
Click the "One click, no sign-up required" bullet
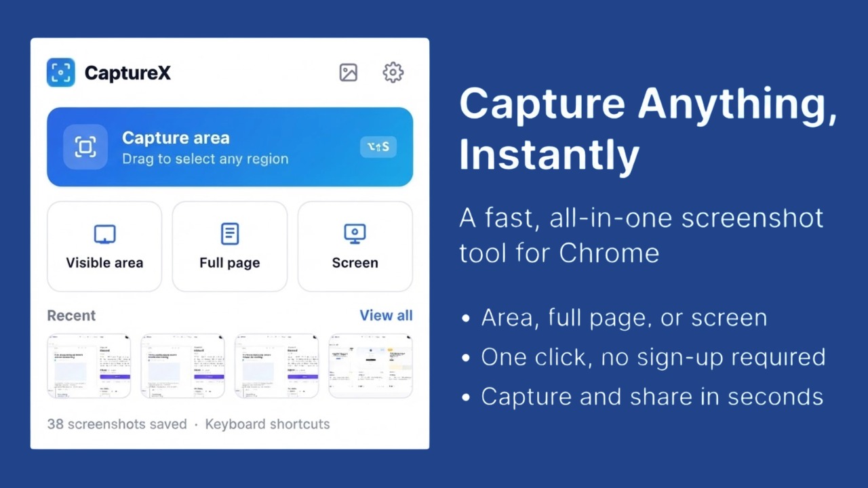pyautogui.click(x=653, y=357)
